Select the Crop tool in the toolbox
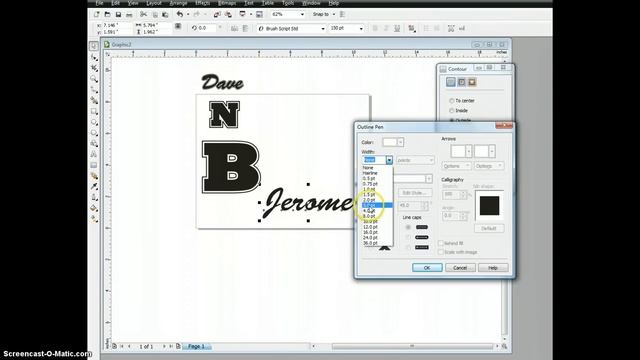 [94, 68]
